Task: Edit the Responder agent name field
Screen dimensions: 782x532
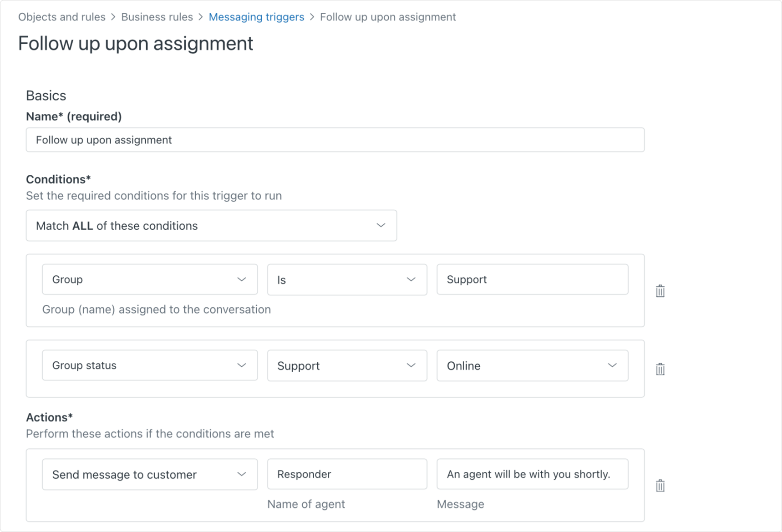Action: [347, 474]
